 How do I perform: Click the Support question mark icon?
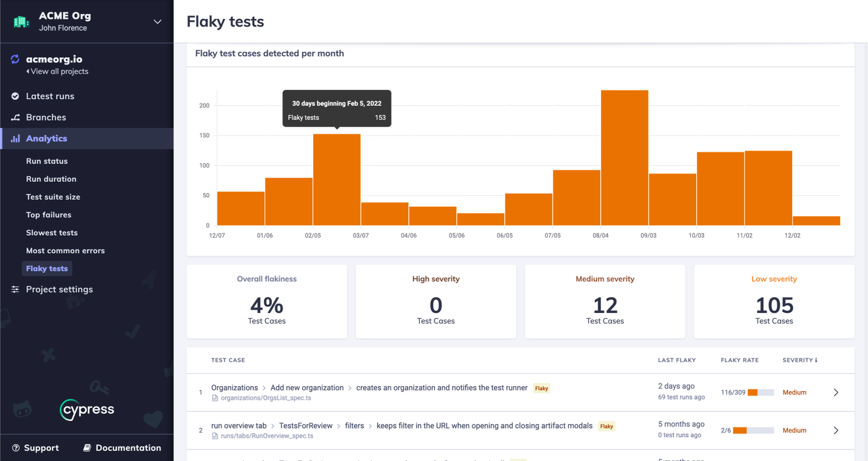point(16,448)
